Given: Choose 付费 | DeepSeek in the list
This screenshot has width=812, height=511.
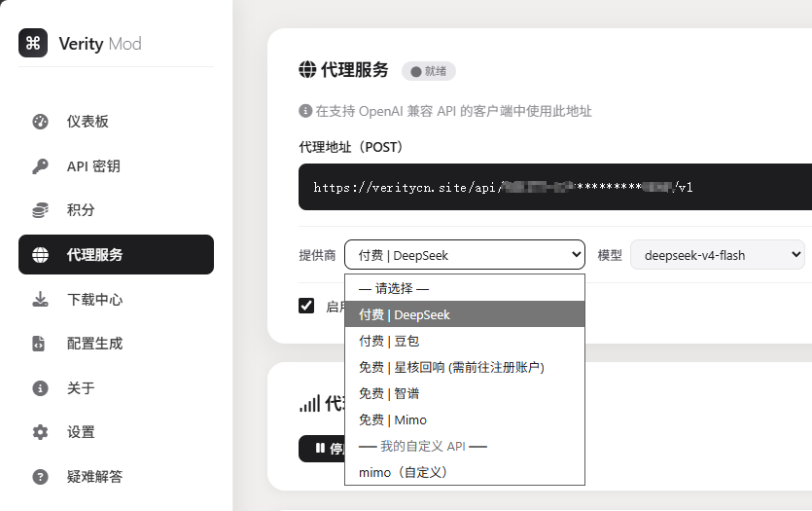Looking at the screenshot, I should 465,314.
